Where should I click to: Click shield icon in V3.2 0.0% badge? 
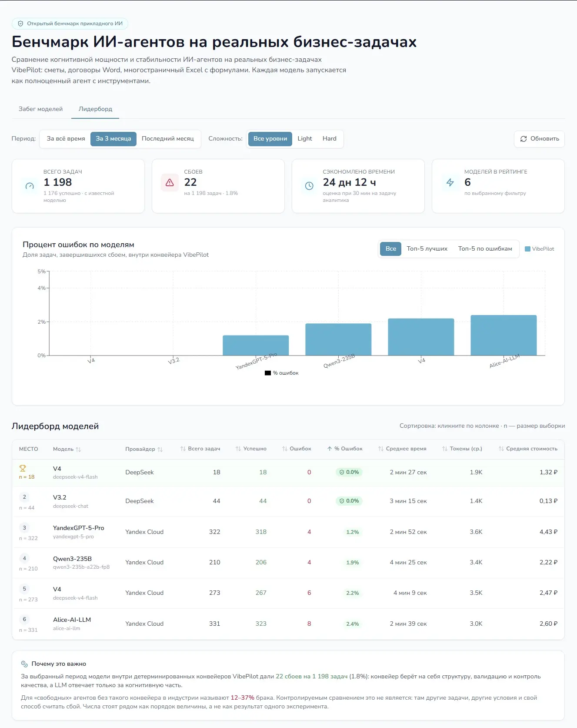pyautogui.click(x=342, y=501)
